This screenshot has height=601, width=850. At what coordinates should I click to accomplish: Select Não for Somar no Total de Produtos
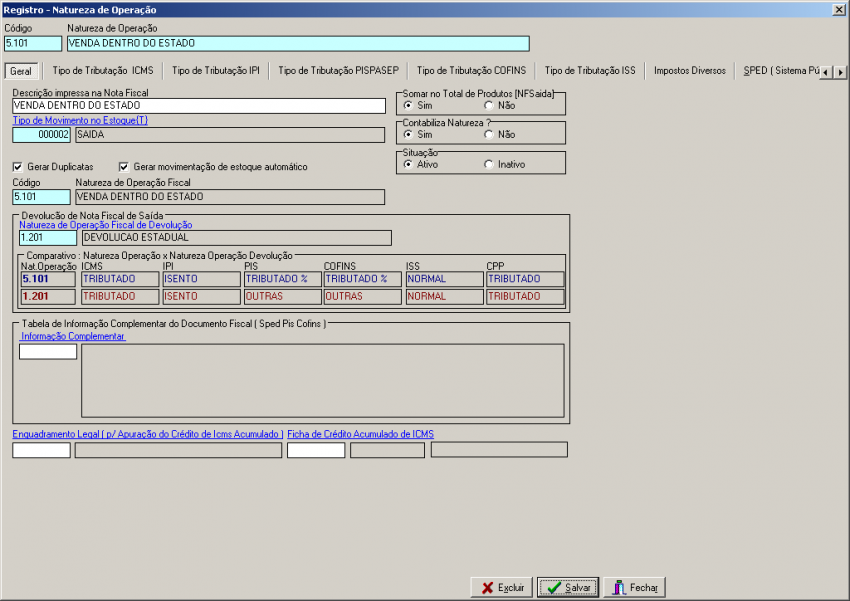pos(489,105)
